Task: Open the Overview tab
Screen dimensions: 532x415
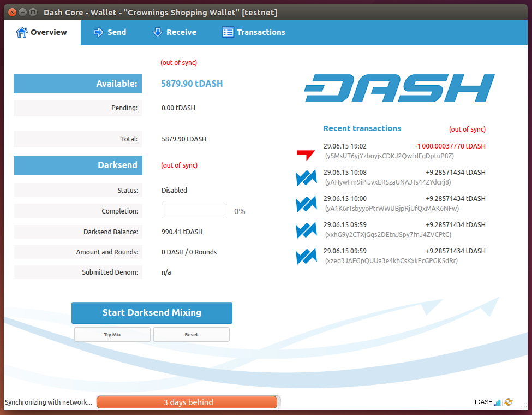Action: click(x=42, y=32)
